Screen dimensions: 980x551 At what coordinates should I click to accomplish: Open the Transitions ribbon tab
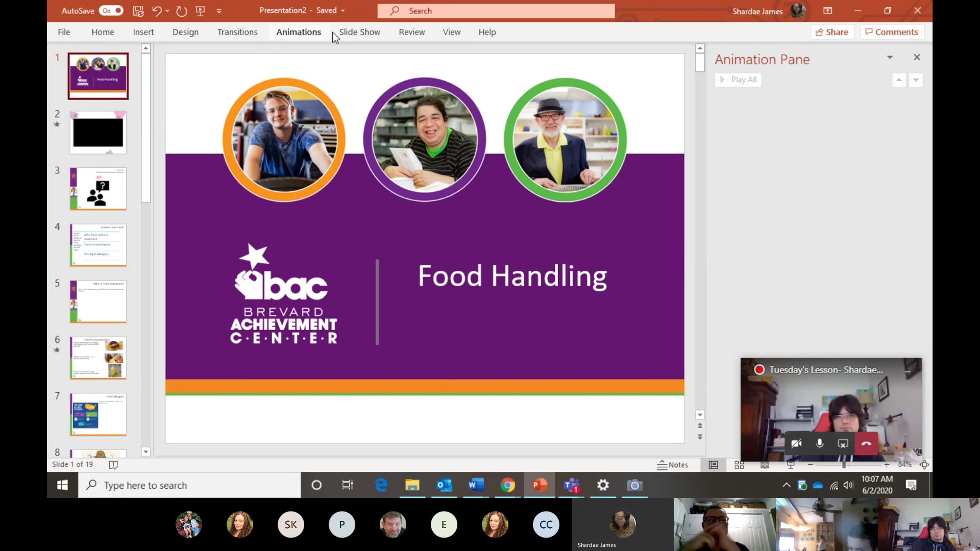pyautogui.click(x=237, y=32)
